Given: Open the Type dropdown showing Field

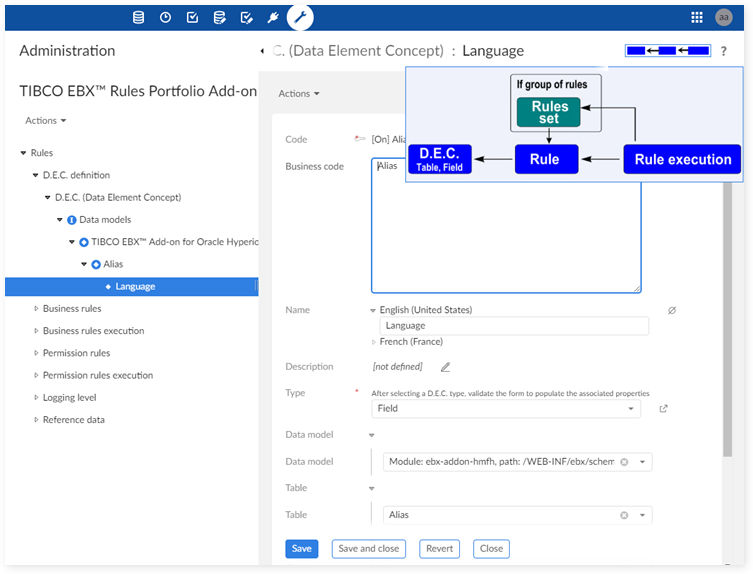Looking at the screenshot, I should coord(506,409).
